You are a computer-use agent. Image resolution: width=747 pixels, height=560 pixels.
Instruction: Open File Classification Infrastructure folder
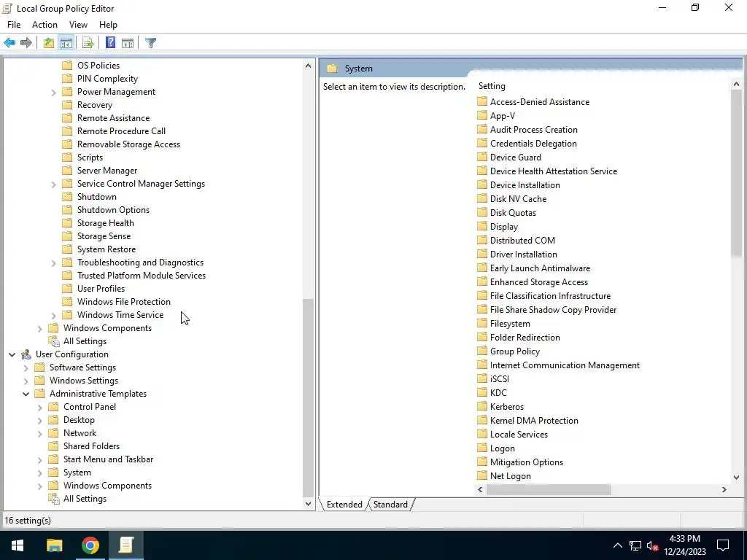coord(550,296)
